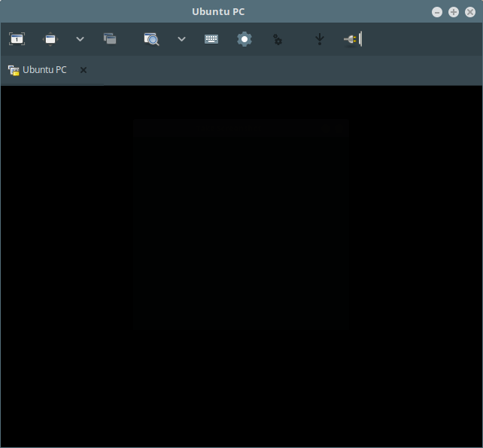Maximize the Ubuntu PC window

(x=454, y=12)
